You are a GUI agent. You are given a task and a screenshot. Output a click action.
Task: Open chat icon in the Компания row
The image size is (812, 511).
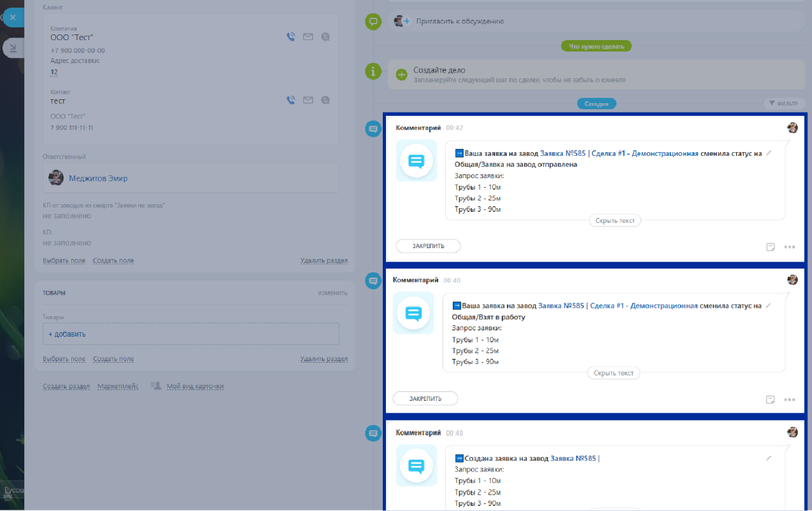325,37
